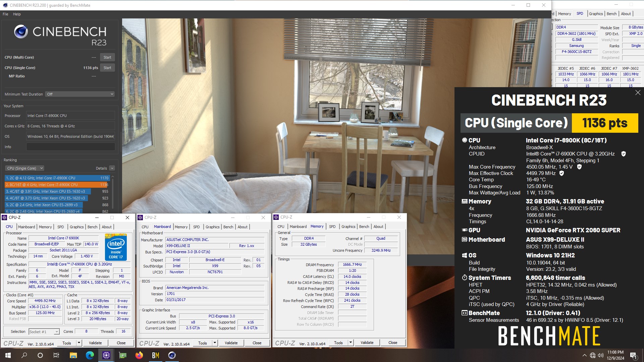
Task: Open Firefox from taskbar
Action: tap(139, 355)
